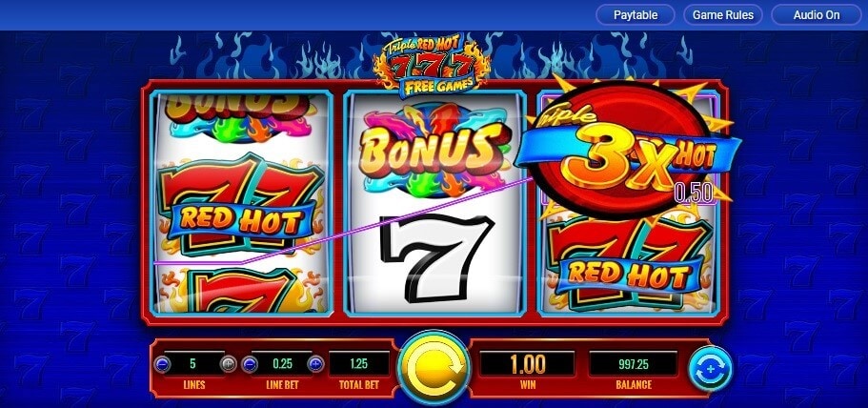The image size is (868, 408).
Task: Select the line bet value 0.25
Action: (283, 364)
